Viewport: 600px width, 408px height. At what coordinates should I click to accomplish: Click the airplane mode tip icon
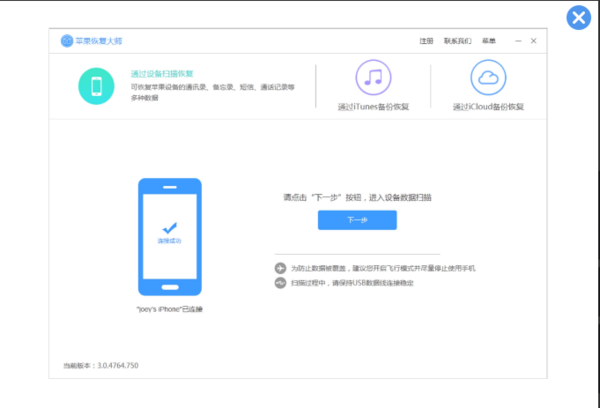point(280,269)
